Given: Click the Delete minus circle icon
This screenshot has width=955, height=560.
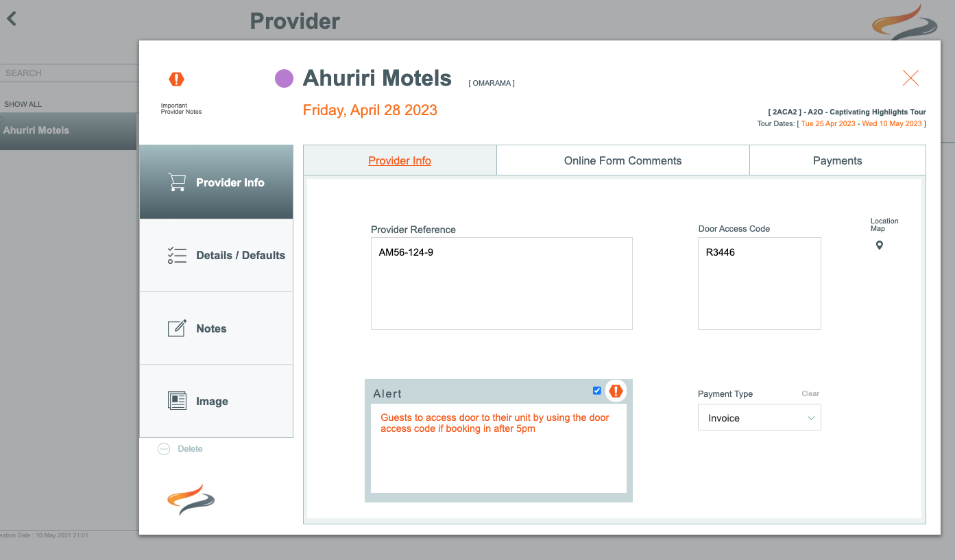Looking at the screenshot, I should point(163,449).
